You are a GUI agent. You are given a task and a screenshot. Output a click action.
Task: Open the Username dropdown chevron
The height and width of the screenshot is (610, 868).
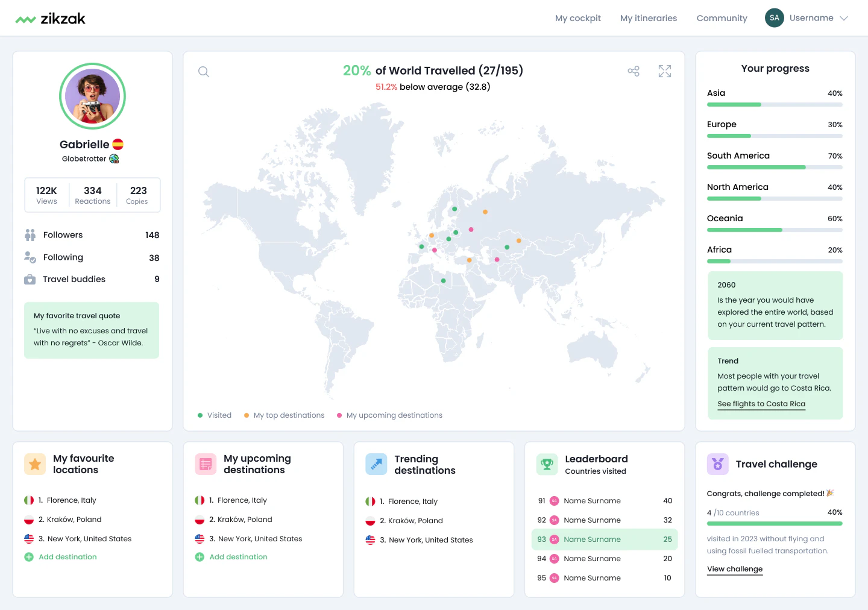point(844,18)
